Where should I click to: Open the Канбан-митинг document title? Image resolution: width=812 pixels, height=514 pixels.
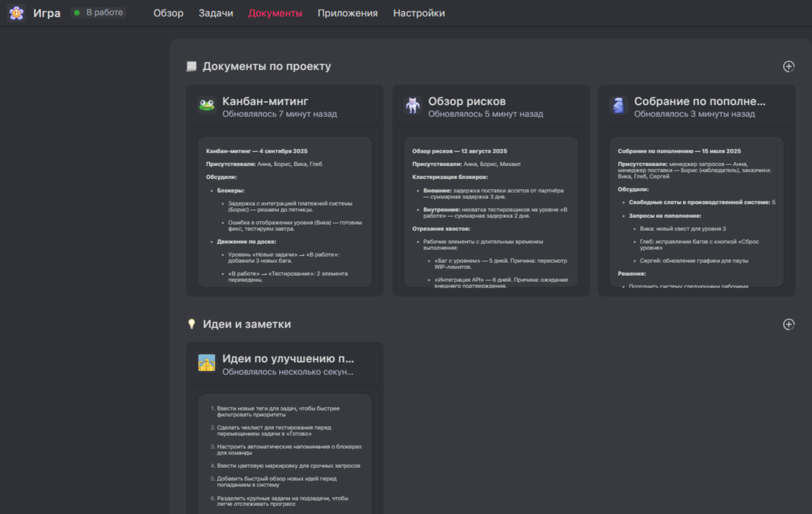pyautogui.click(x=265, y=101)
